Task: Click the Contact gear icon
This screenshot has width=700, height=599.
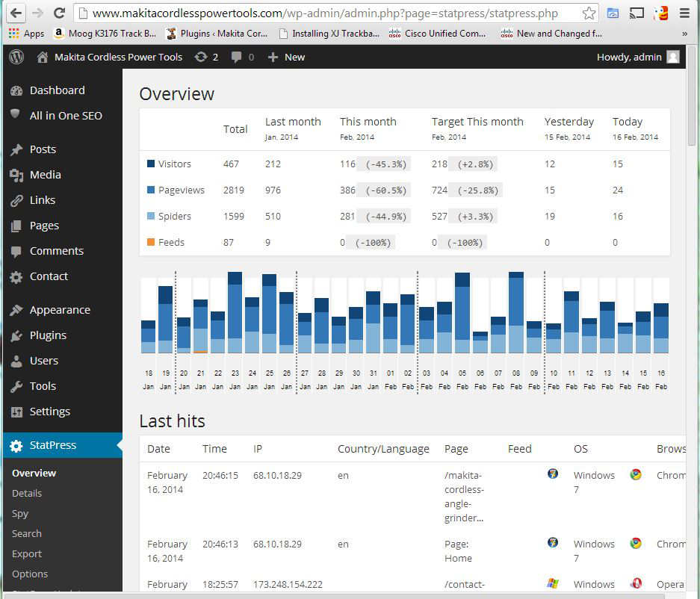Action: pyautogui.click(x=16, y=277)
